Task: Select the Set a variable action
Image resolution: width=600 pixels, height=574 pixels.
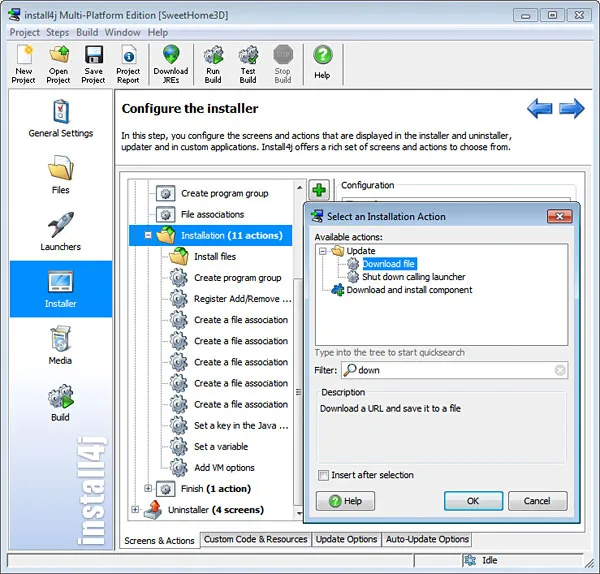Action: point(221,447)
